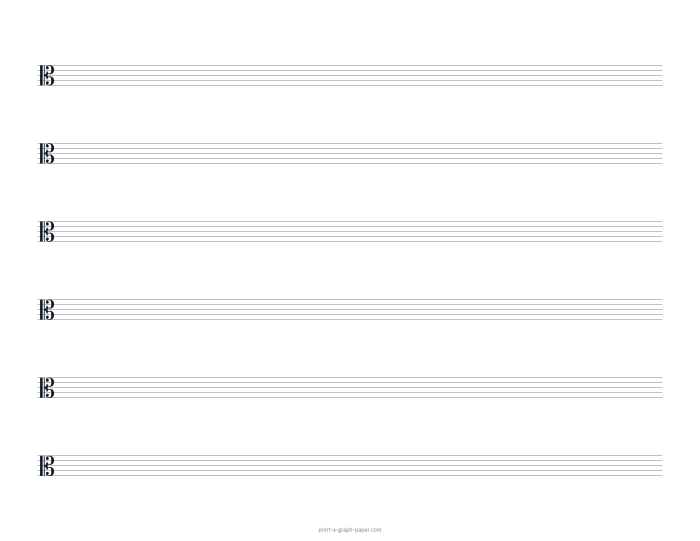
Task: Open the print-a-graph-paper.com footer link
Action: pyautogui.click(x=350, y=530)
